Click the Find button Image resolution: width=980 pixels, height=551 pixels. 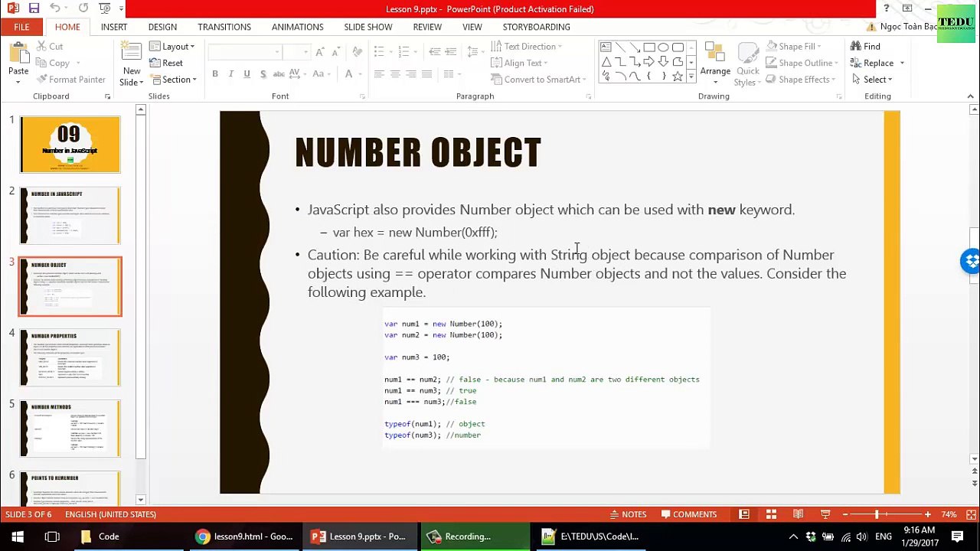[x=865, y=47]
